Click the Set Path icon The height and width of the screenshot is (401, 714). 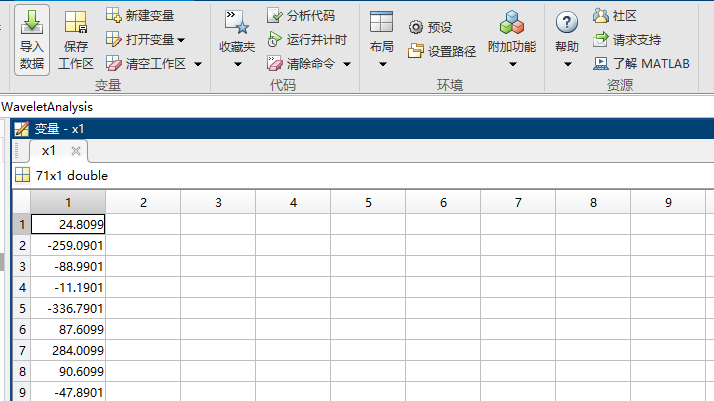click(x=416, y=51)
